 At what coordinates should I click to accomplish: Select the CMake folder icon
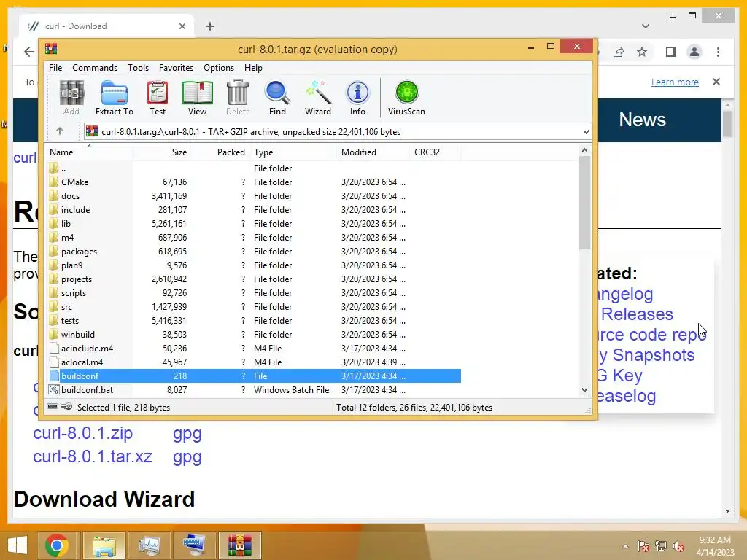53,182
